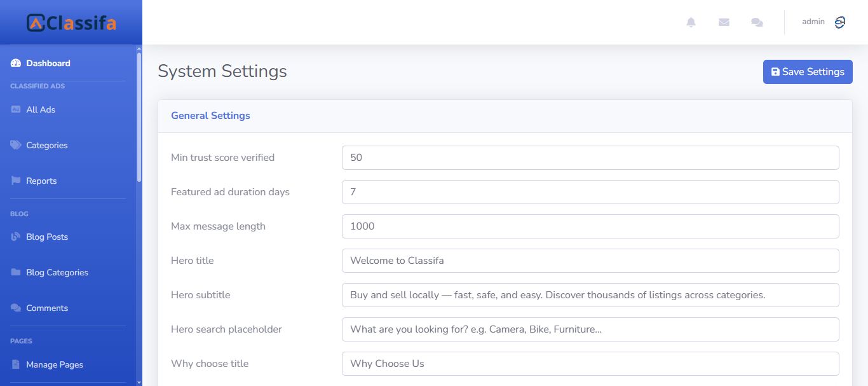Click the All Ads sidebar icon
This screenshot has height=386, width=868.
point(16,109)
